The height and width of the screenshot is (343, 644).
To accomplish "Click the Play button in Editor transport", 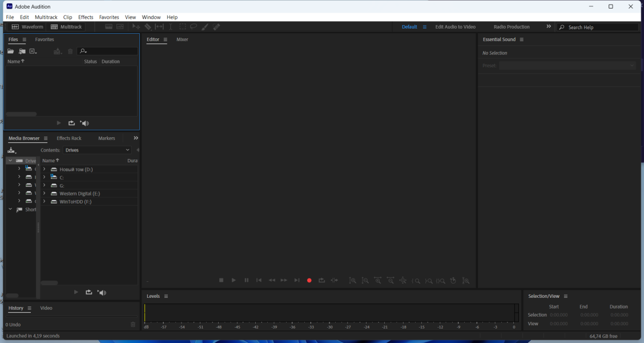I will pos(234,280).
